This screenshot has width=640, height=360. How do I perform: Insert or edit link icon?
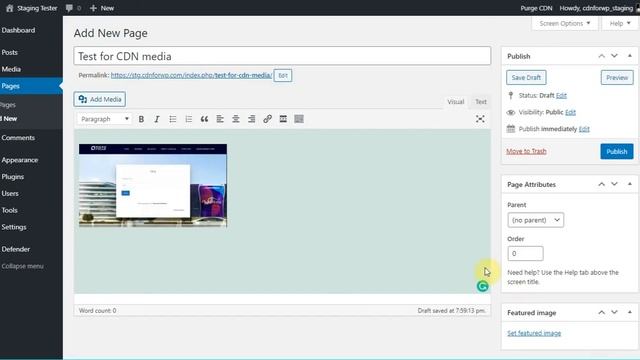coord(267,119)
